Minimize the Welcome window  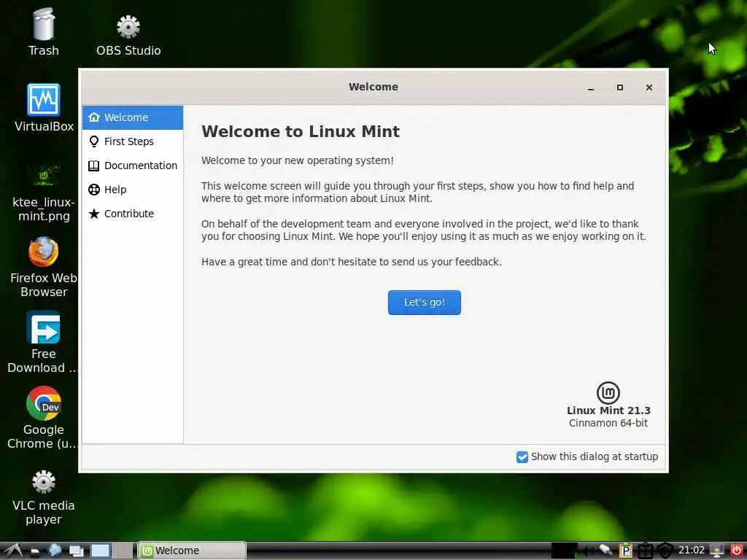click(x=591, y=87)
